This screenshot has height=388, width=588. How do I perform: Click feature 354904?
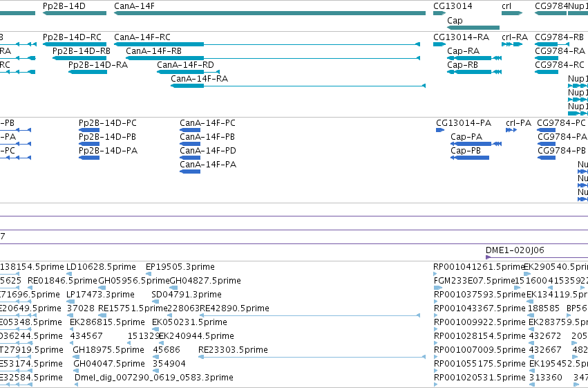pos(169,364)
